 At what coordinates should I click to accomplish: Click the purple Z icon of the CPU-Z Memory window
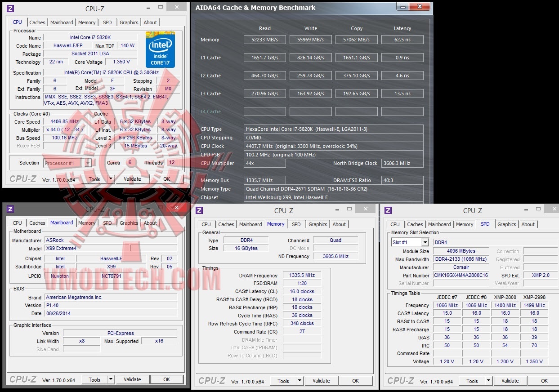(x=200, y=210)
